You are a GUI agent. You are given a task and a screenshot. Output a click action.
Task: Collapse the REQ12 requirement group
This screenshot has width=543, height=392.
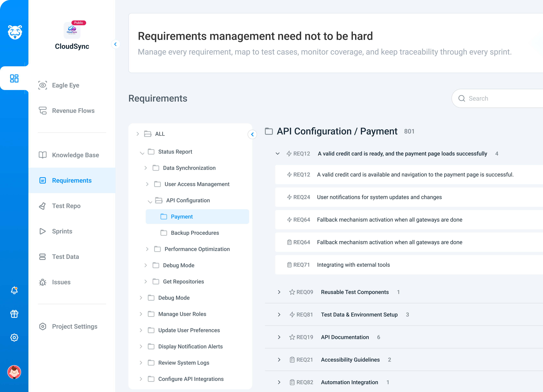(x=277, y=154)
